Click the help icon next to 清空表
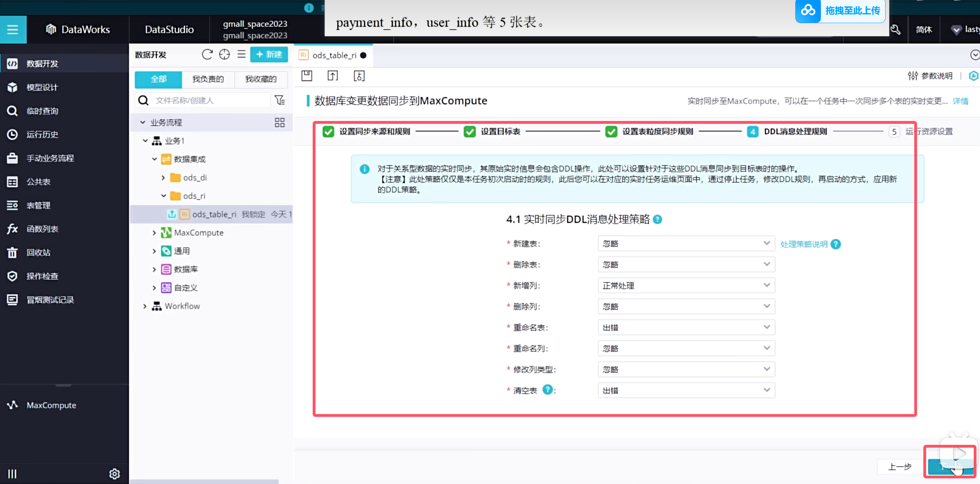980x484 pixels. pyautogui.click(x=547, y=390)
